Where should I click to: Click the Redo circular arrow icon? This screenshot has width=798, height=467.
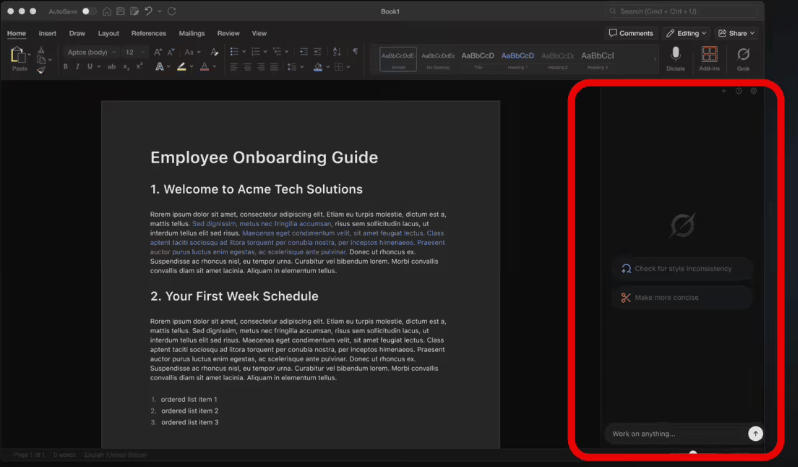(172, 11)
